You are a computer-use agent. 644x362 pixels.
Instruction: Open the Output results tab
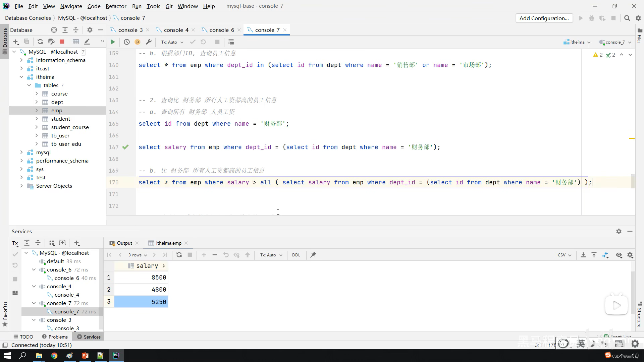coord(124,243)
